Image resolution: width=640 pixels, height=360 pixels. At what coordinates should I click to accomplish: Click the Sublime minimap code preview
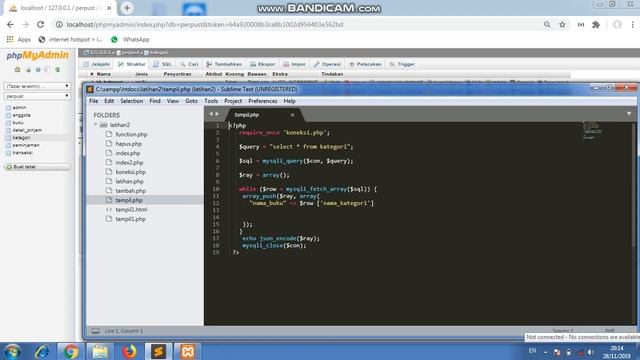coord(592,131)
